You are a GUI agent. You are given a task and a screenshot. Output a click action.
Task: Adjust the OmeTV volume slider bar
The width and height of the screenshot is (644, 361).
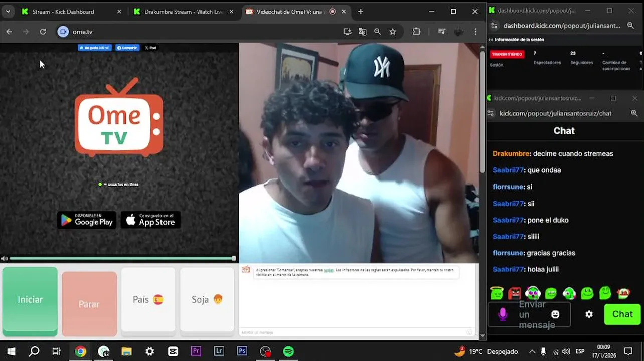click(x=123, y=259)
